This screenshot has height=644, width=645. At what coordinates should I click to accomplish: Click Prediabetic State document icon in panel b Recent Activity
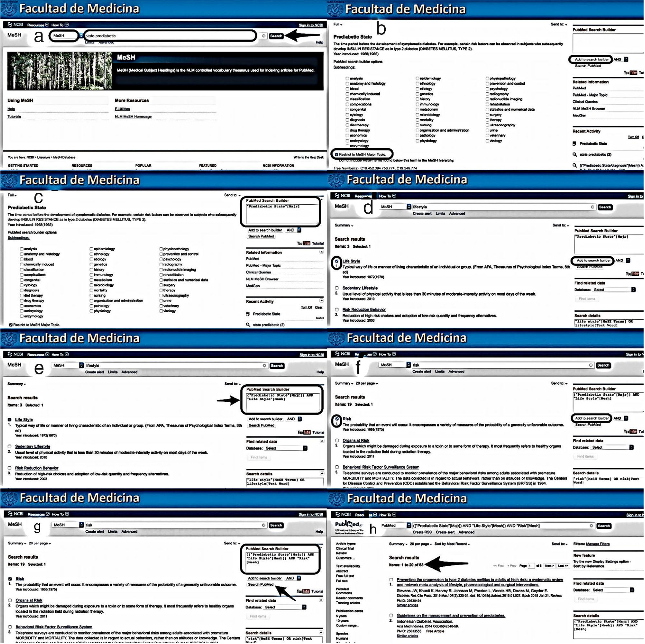click(x=575, y=144)
